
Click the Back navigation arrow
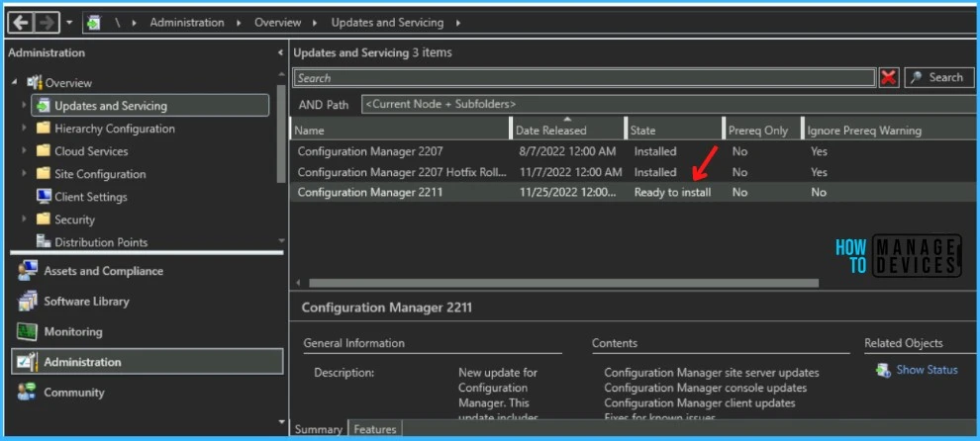(21, 23)
